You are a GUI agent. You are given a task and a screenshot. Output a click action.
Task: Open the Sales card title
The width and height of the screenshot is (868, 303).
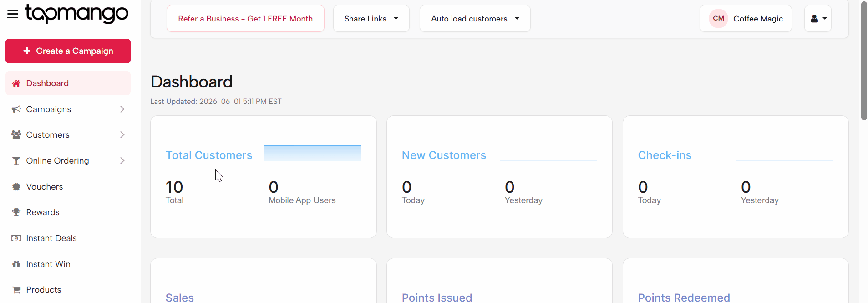click(x=180, y=298)
